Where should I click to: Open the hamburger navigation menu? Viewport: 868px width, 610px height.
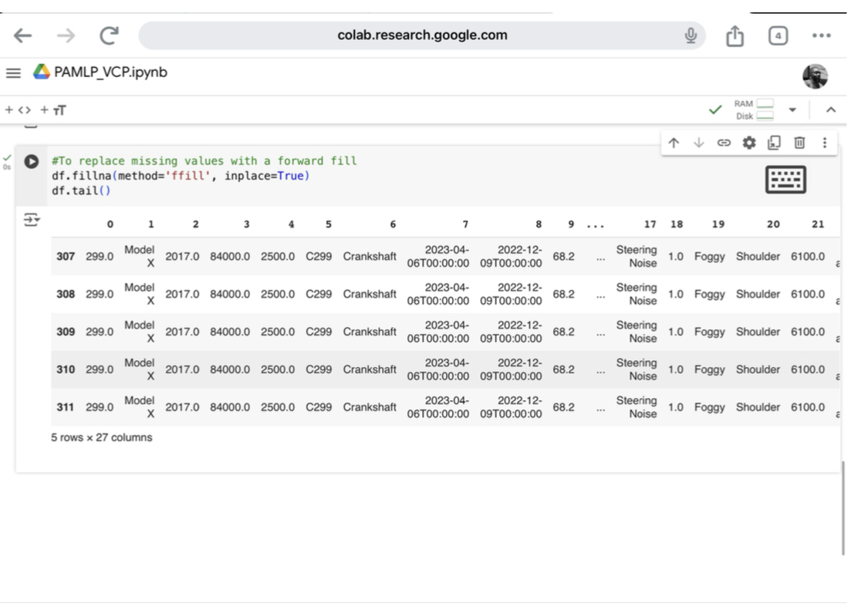click(x=13, y=73)
